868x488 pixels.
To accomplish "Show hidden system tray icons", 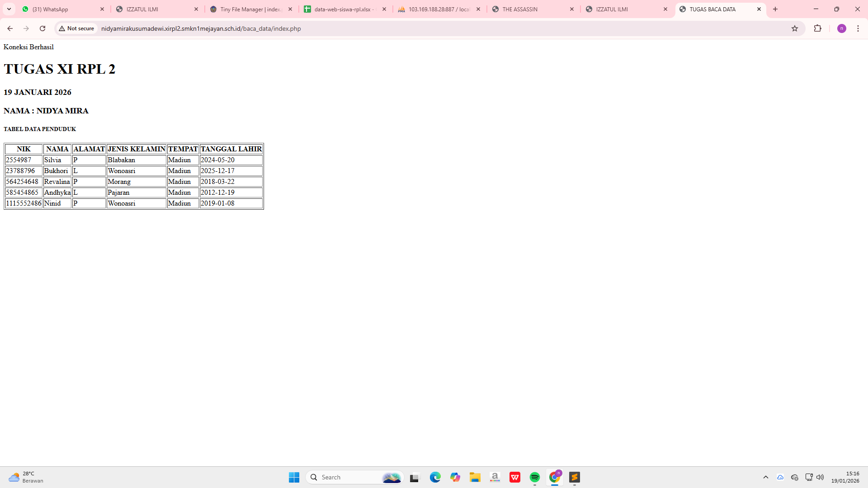I will point(765,477).
